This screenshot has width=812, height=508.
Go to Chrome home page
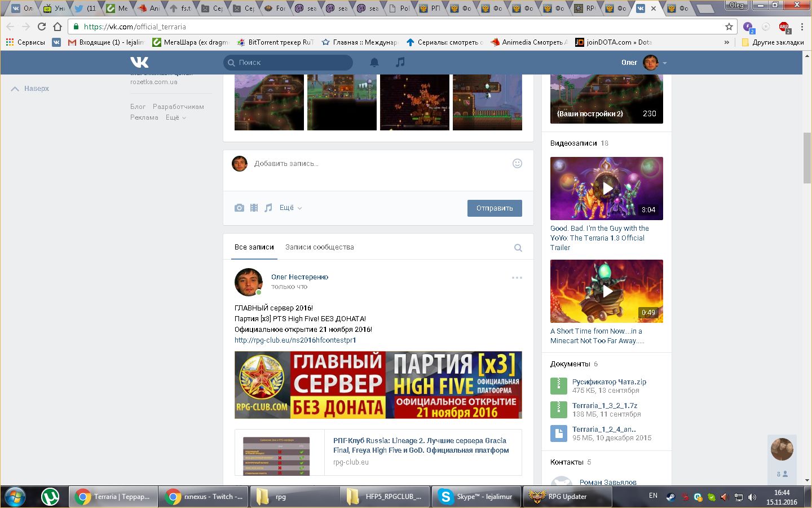coord(57,27)
